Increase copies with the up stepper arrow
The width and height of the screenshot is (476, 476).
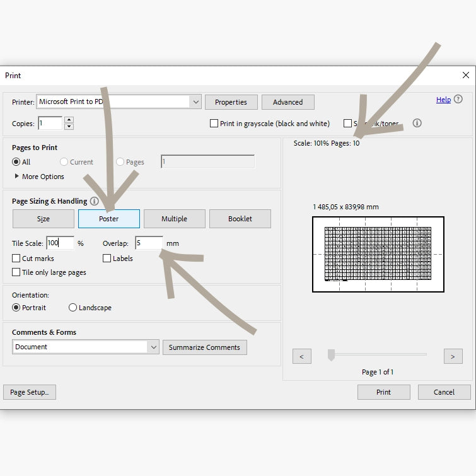tap(69, 120)
